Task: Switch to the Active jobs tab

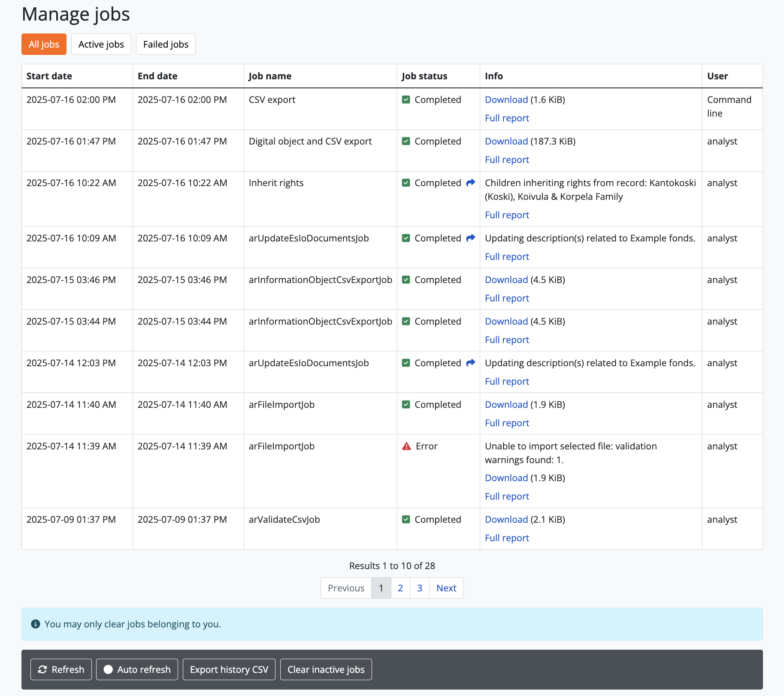Action: (x=101, y=45)
